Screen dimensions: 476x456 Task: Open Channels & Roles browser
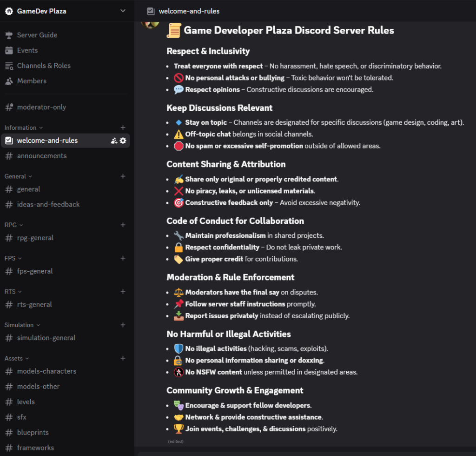66,66
